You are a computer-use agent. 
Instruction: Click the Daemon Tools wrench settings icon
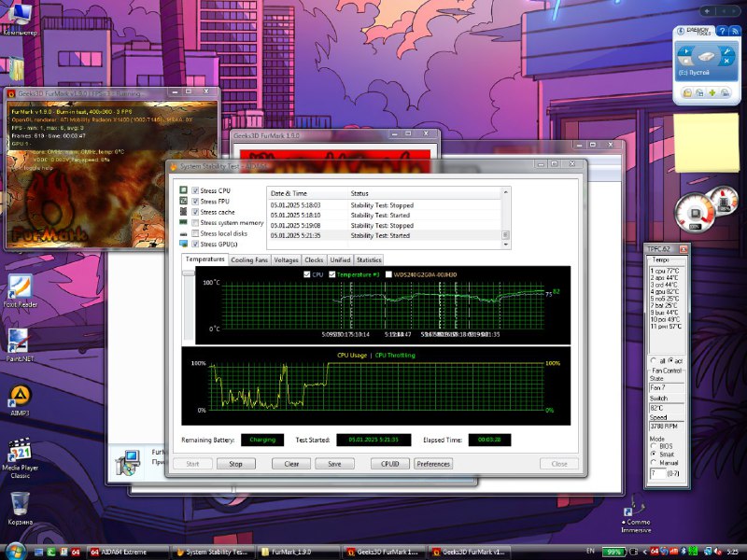[x=727, y=51]
